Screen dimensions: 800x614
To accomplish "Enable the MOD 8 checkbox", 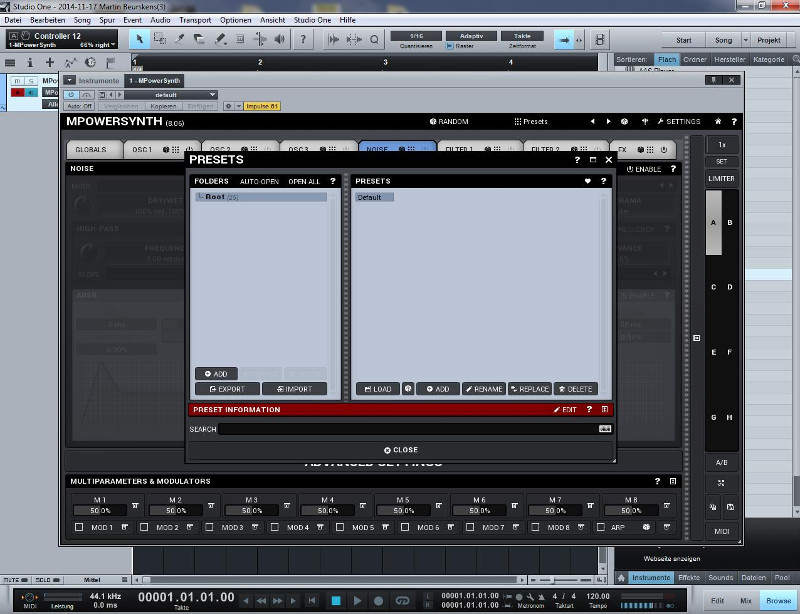I will coord(535,527).
